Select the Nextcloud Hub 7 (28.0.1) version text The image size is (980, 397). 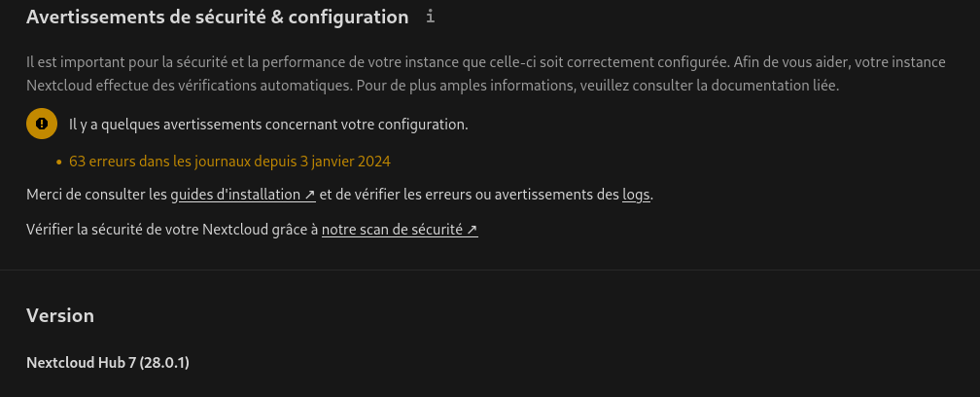(x=108, y=363)
